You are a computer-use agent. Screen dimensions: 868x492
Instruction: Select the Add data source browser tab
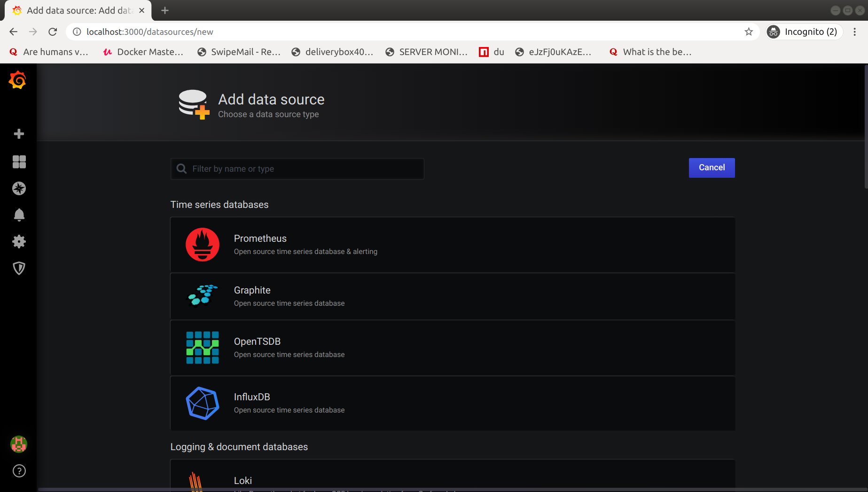[78, 10]
